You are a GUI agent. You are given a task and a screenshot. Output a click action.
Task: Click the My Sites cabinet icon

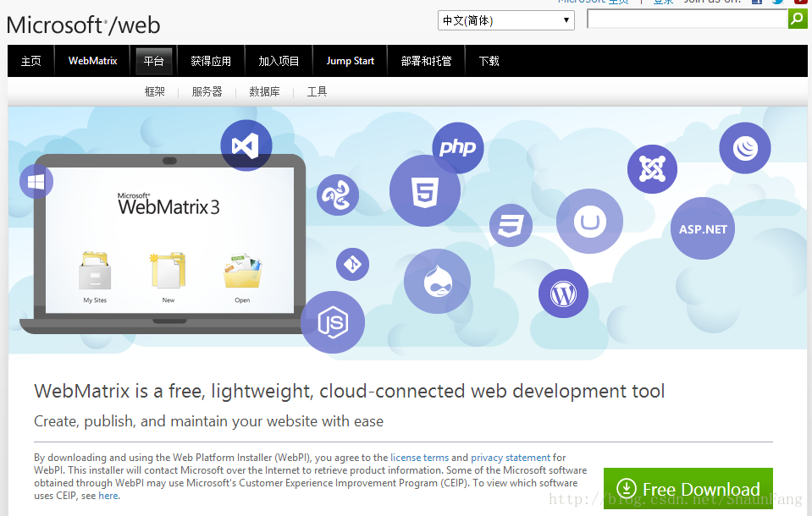click(95, 271)
